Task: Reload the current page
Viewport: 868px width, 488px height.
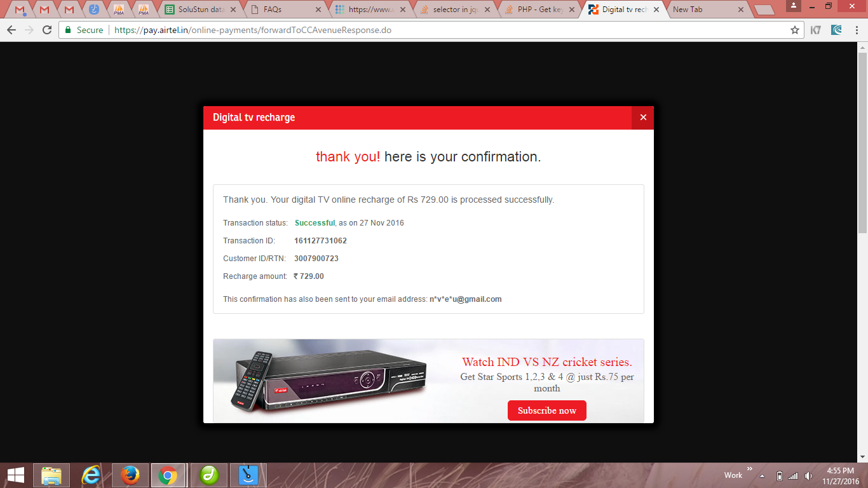Action: [47, 30]
